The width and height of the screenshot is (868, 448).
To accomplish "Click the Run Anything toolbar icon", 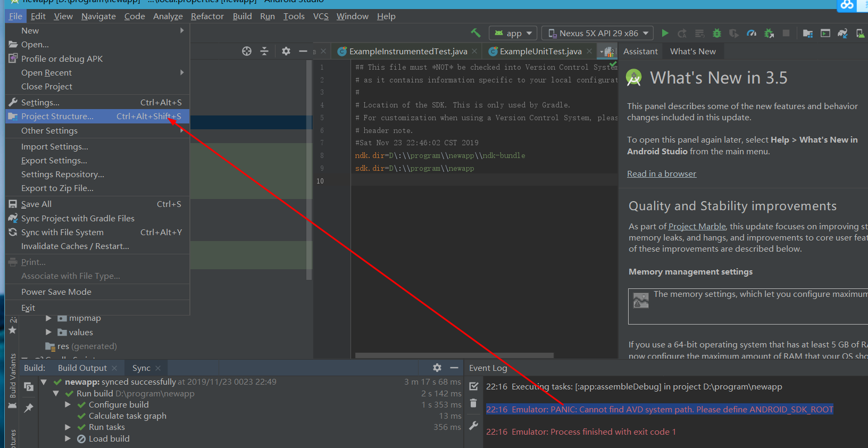I will 825,34.
